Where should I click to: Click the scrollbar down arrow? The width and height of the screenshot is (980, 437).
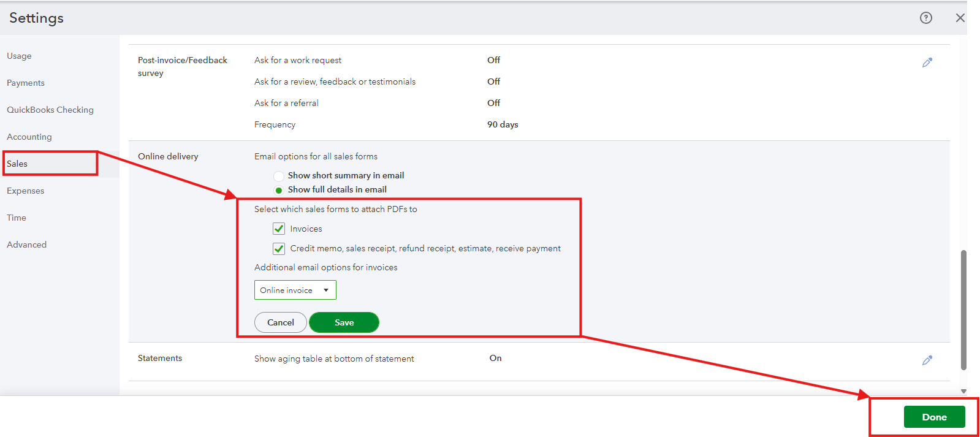[963, 391]
